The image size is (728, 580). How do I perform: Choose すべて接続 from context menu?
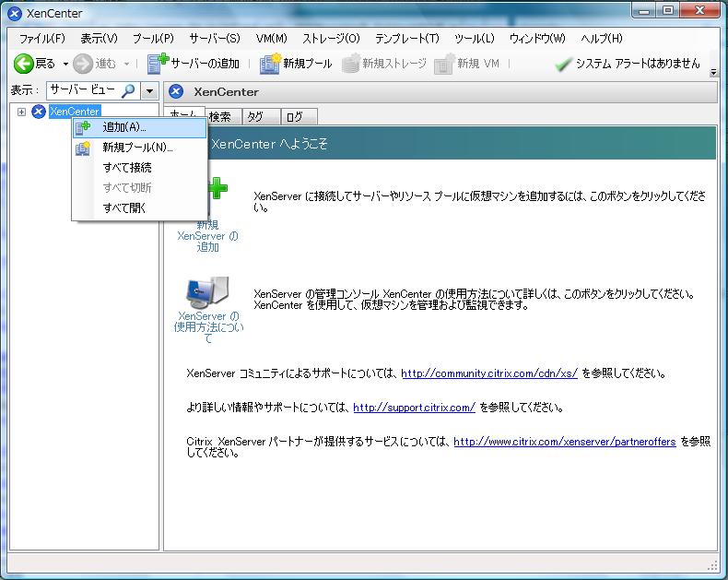coord(140,168)
